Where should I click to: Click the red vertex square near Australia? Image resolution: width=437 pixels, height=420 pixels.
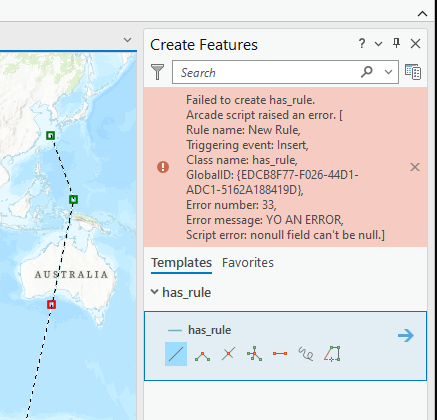[51, 304]
